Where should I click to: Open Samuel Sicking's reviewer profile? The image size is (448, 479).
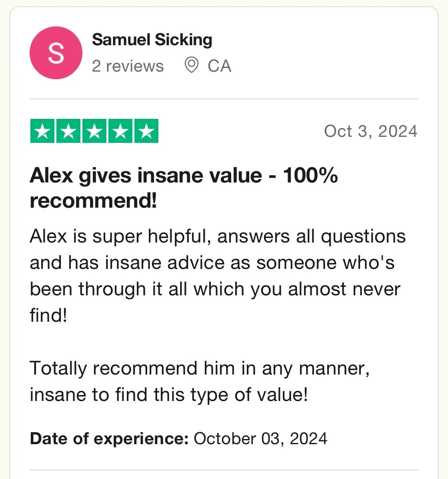point(152,40)
